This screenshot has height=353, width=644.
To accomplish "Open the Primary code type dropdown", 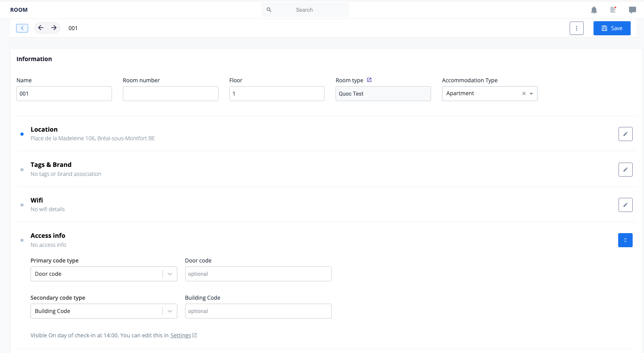I will coord(104,274).
